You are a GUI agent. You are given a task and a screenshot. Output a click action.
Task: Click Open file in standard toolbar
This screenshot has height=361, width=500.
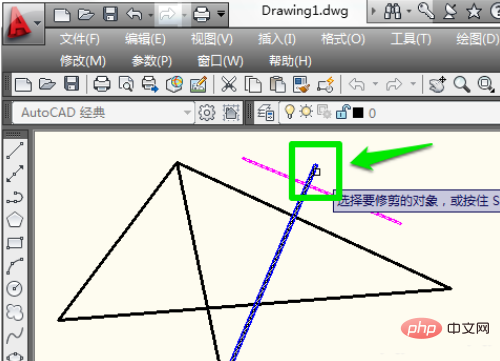click(47, 84)
